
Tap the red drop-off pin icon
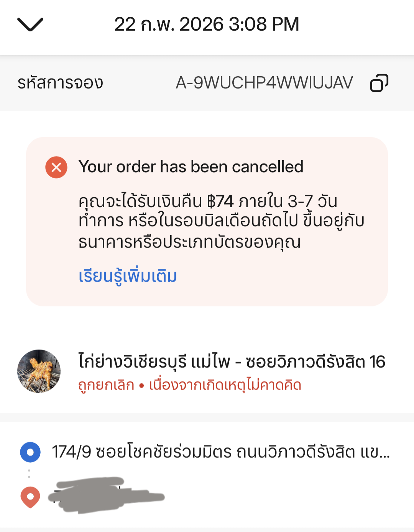tap(30, 497)
